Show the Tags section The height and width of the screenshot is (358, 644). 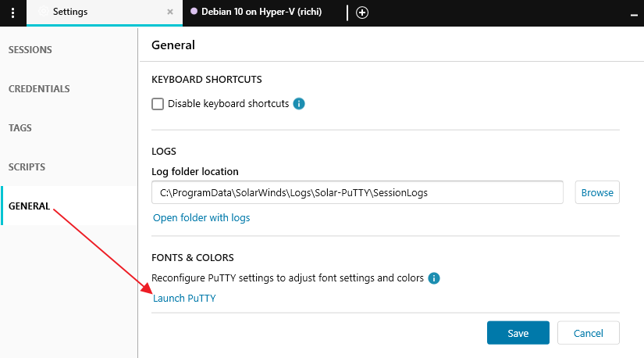[x=20, y=128]
